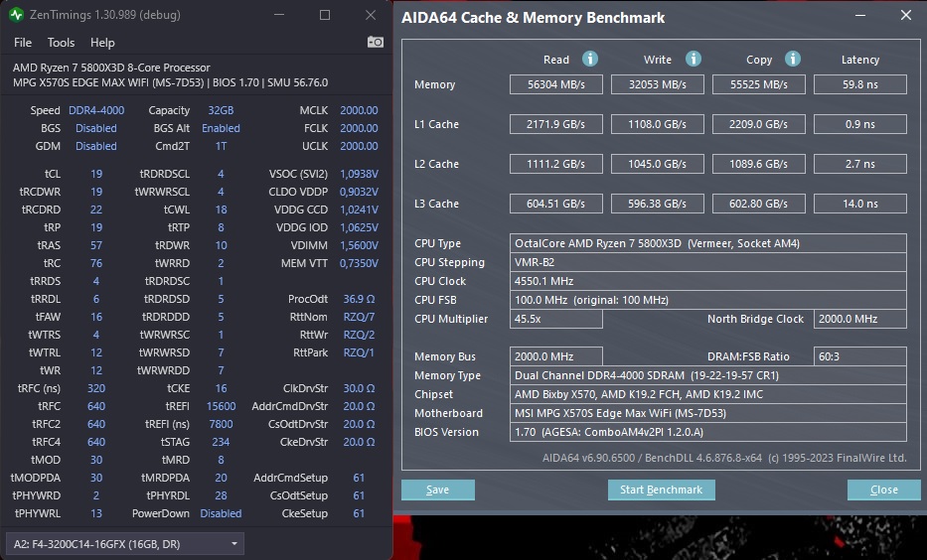Click the Chipset AMD Bixby X570 field

(x=707, y=394)
